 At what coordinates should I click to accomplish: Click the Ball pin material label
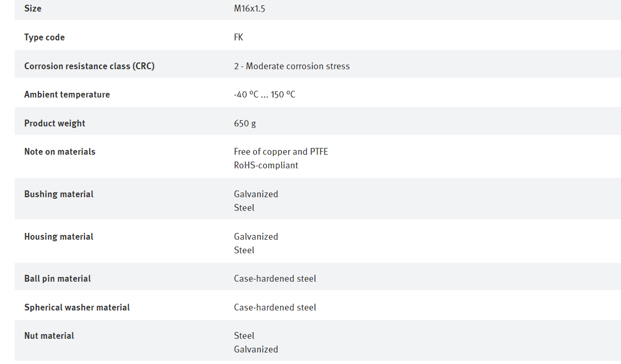[57, 279]
